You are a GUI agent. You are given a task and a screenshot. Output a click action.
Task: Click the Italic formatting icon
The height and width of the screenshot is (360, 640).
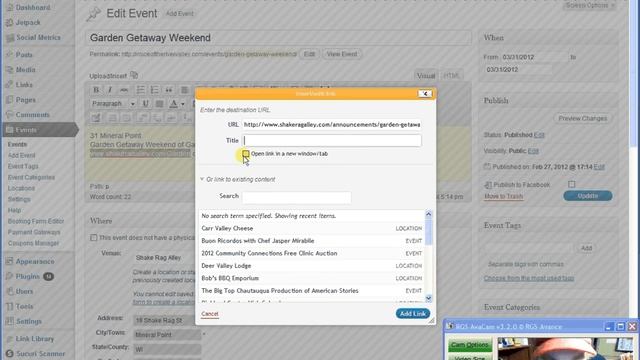click(110, 90)
